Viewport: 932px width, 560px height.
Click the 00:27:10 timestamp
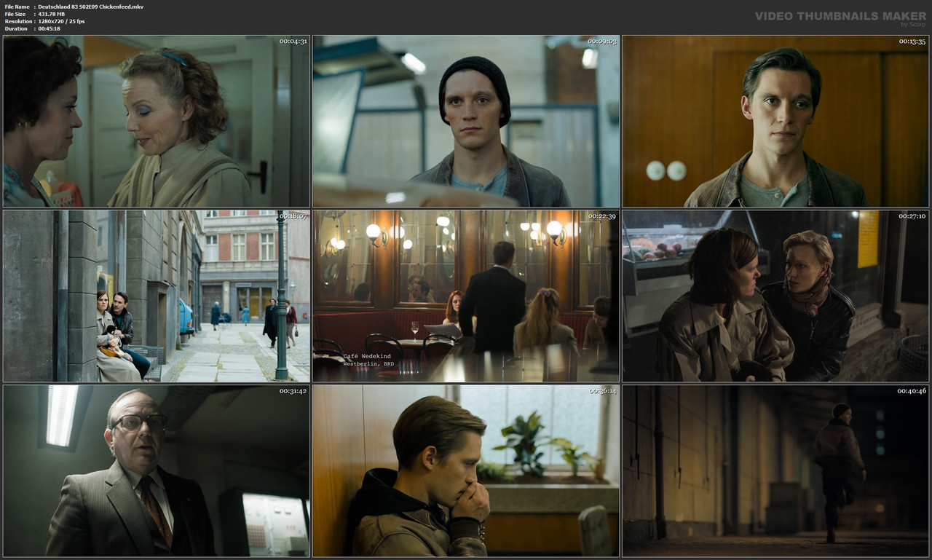pyautogui.click(x=912, y=216)
